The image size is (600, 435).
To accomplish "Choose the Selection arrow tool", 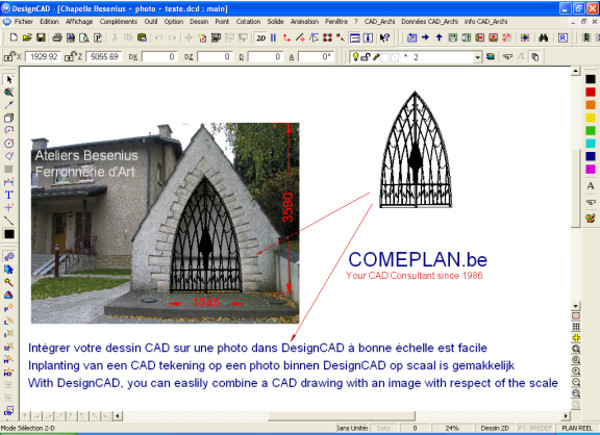I will click(9, 80).
